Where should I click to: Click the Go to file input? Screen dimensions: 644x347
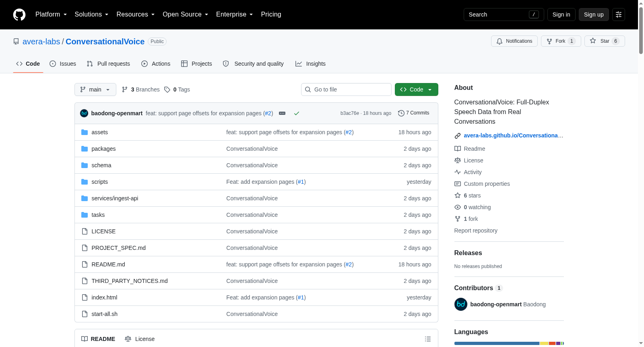pyautogui.click(x=346, y=89)
